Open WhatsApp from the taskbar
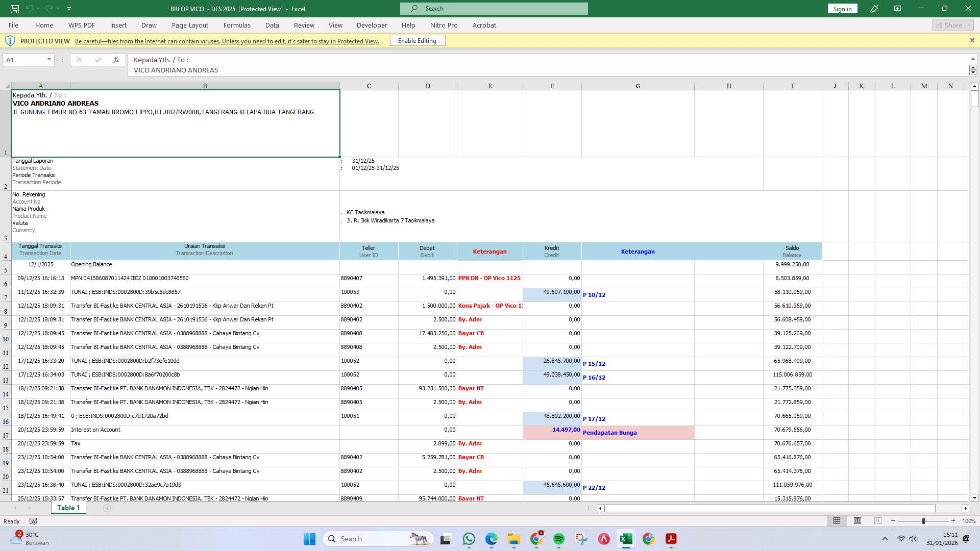The width and height of the screenshot is (980, 551). 469,539
